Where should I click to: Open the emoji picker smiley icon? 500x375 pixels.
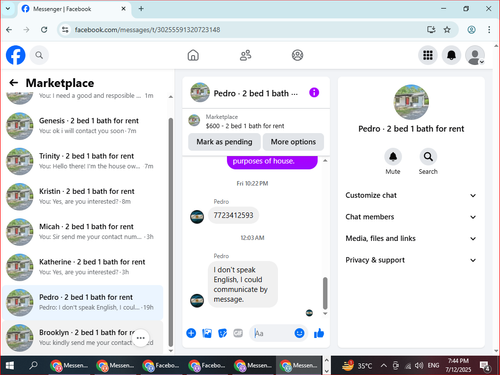[x=299, y=333]
